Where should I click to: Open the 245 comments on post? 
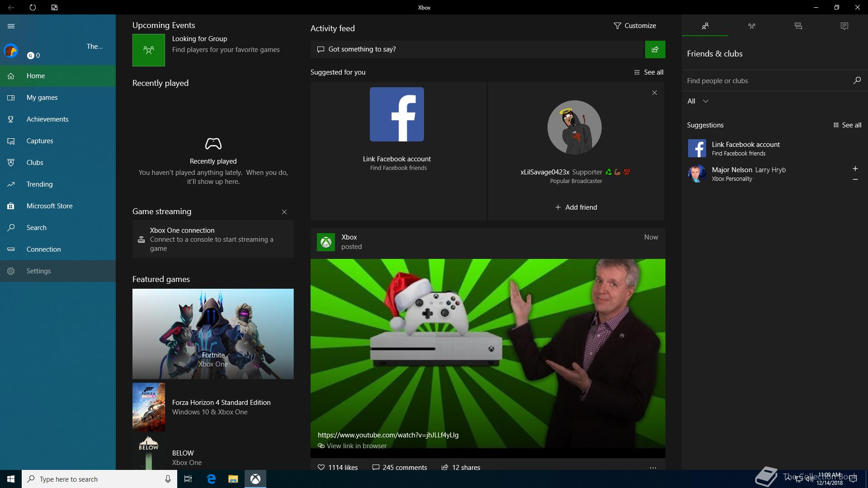pyautogui.click(x=400, y=467)
